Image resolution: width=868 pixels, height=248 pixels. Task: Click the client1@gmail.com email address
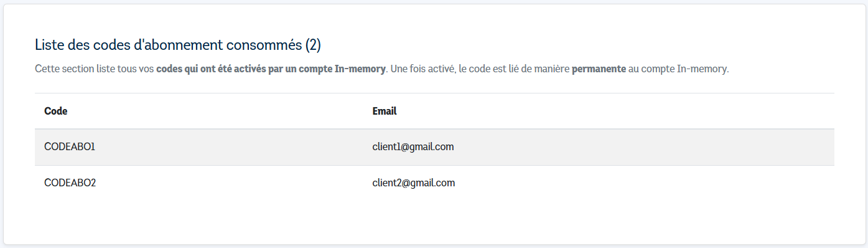point(413,147)
